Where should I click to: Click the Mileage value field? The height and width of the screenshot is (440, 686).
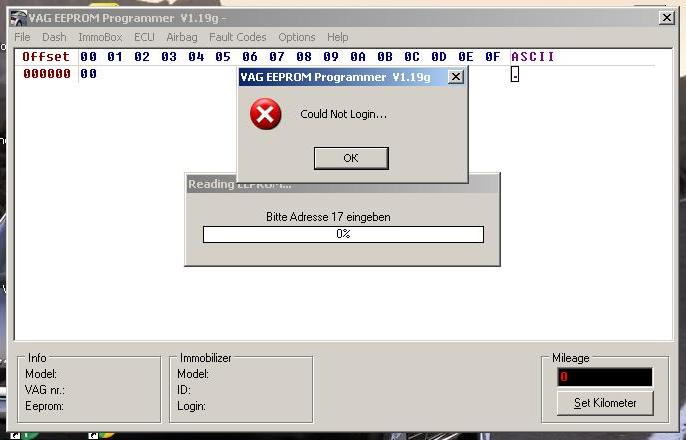click(x=605, y=377)
